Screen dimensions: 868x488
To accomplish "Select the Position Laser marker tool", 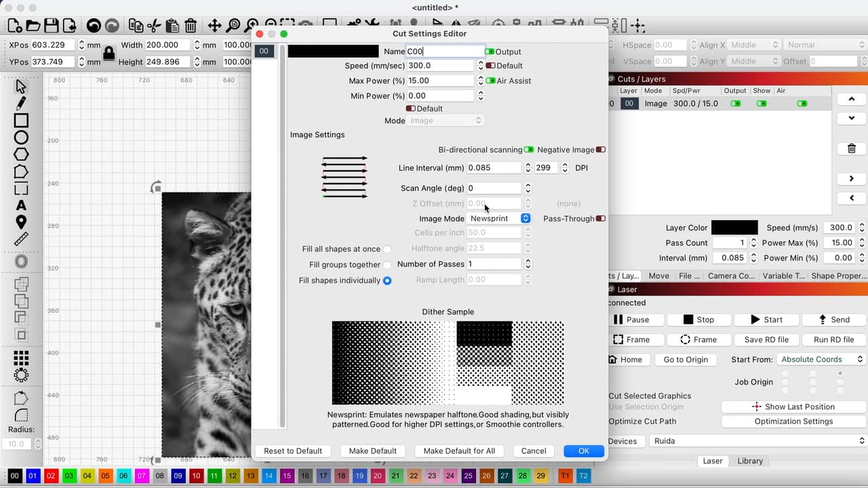I will tap(21, 222).
